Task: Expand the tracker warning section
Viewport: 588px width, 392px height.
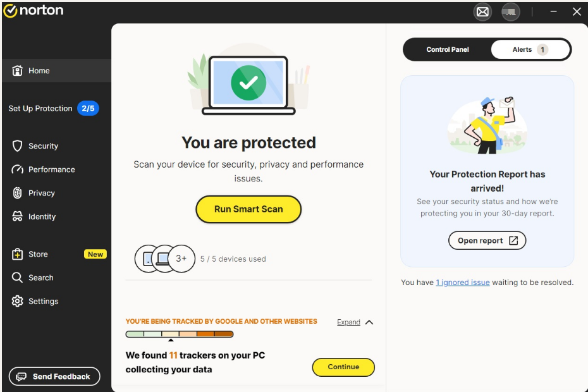Action: pos(348,322)
